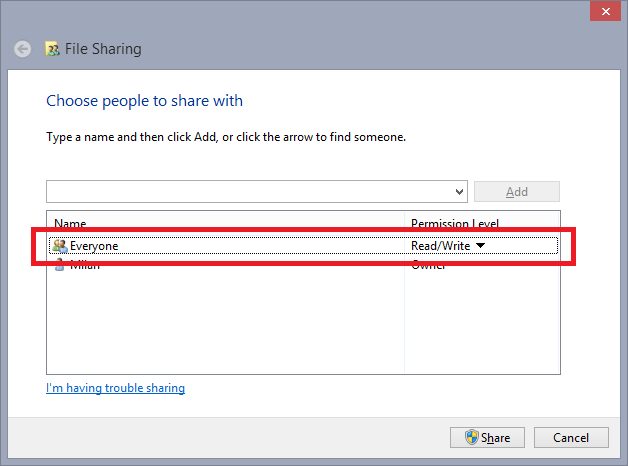Click the Owner permission for Milan
Screen dimensions: 628x466
(x=429, y=266)
